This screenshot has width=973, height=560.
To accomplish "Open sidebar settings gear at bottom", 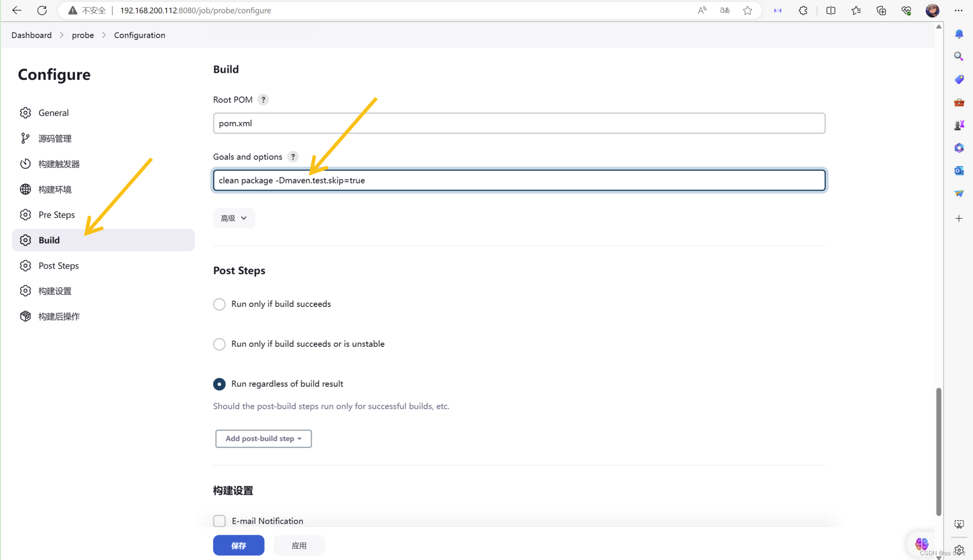I will point(959,549).
